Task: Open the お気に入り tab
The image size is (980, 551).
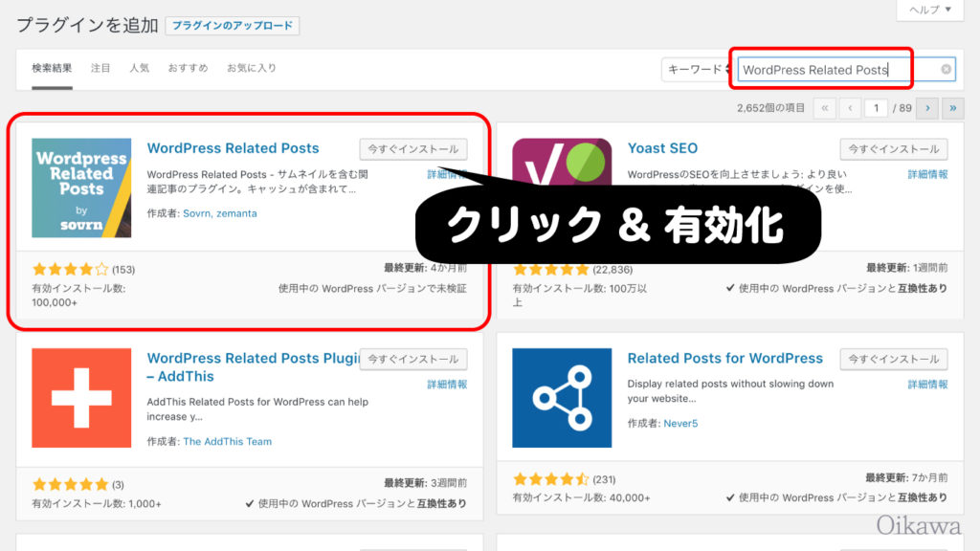Action: (252, 68)
